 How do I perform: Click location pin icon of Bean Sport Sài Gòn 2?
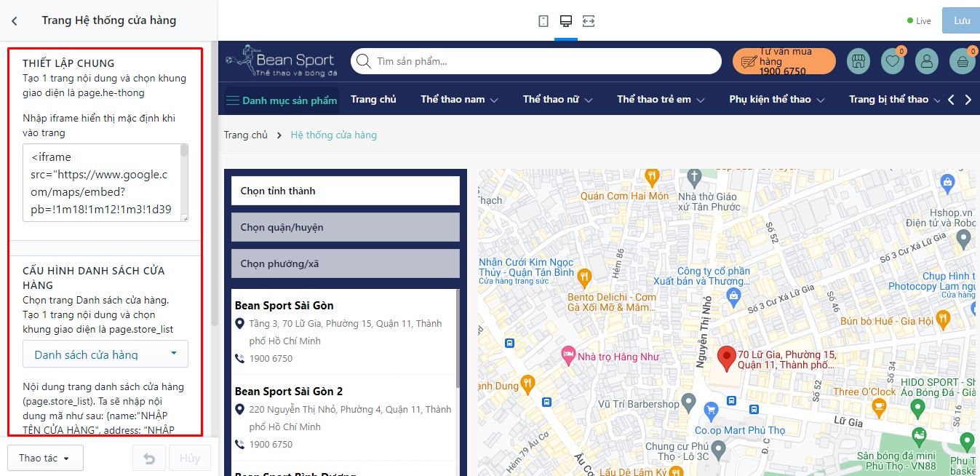point(240,410)
